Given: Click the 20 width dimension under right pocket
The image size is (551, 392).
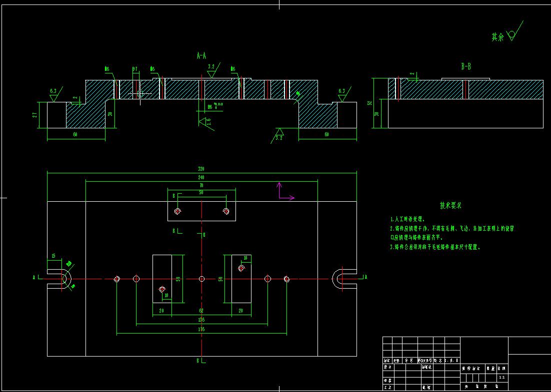Looking at the screenshot, I should (x=241, y=311).
